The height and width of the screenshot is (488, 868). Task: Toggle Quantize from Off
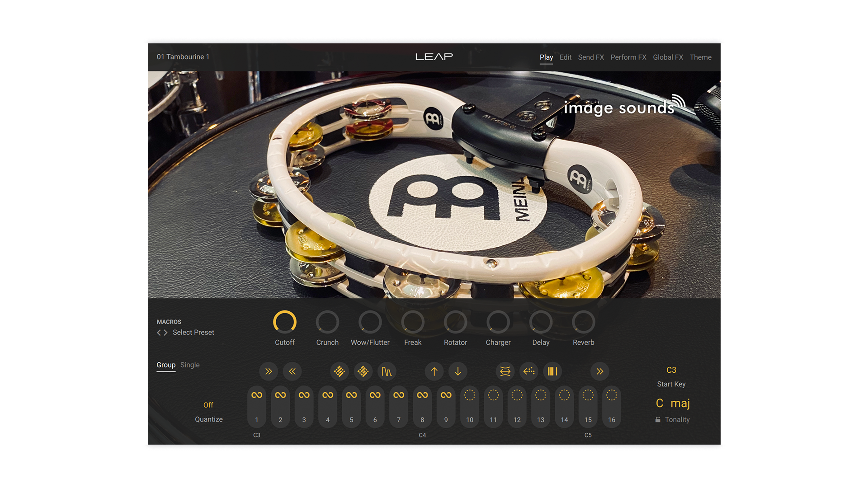[208, 405]
